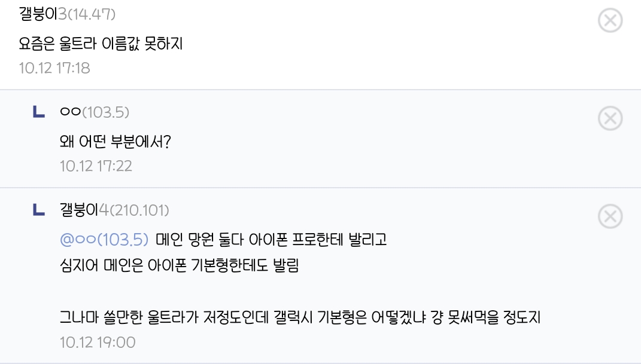Click the line '메인 망원 둘다 아이폰 프로한테 발리고'
Image resolution: width=641 pixels, height=364 pixels.
tap(271, 240)
